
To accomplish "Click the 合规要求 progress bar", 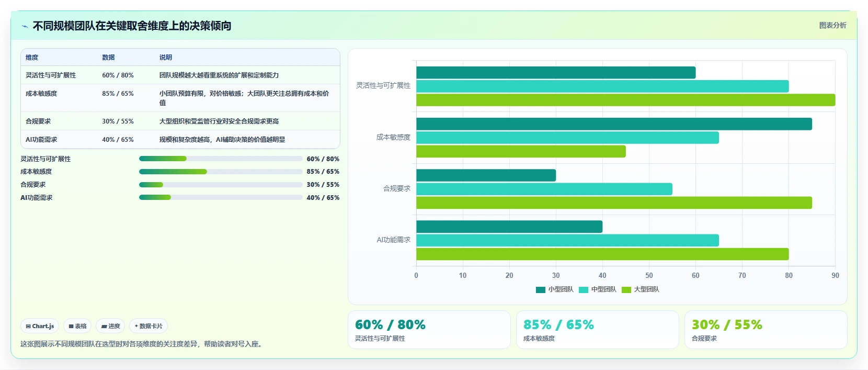I will tap(221, 185).
